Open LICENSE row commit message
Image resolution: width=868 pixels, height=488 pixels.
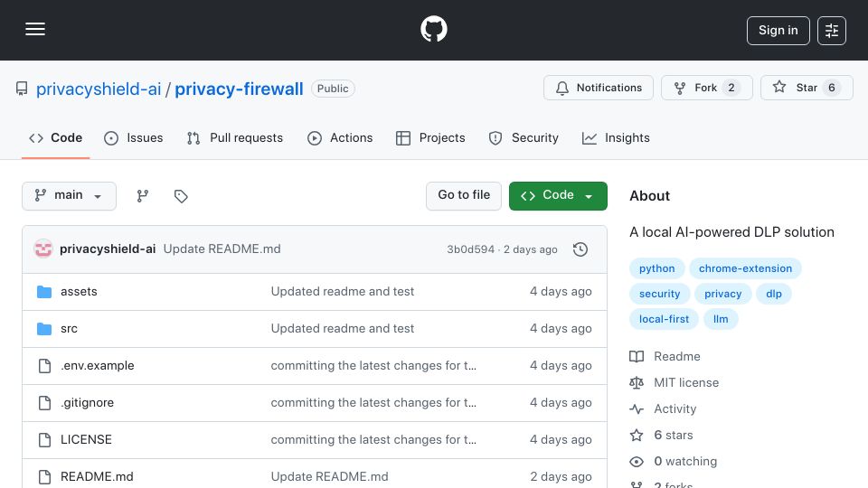point(373,440)
